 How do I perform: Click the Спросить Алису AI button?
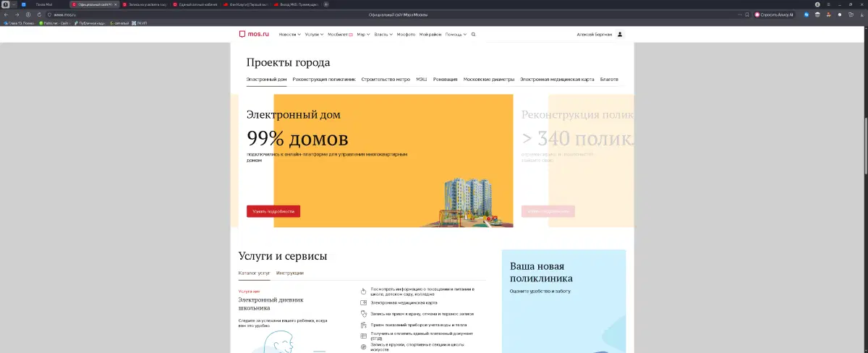click(775, 14)
